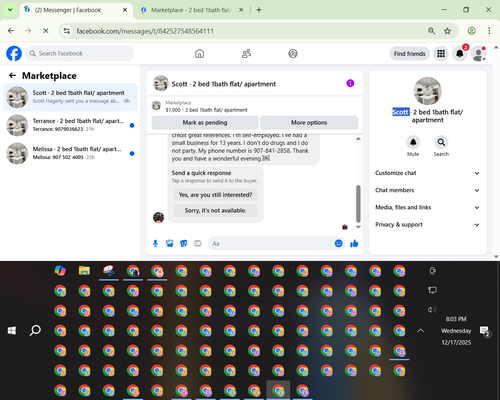
Task: Choose a sticker icon
Action: click(183, 244)
